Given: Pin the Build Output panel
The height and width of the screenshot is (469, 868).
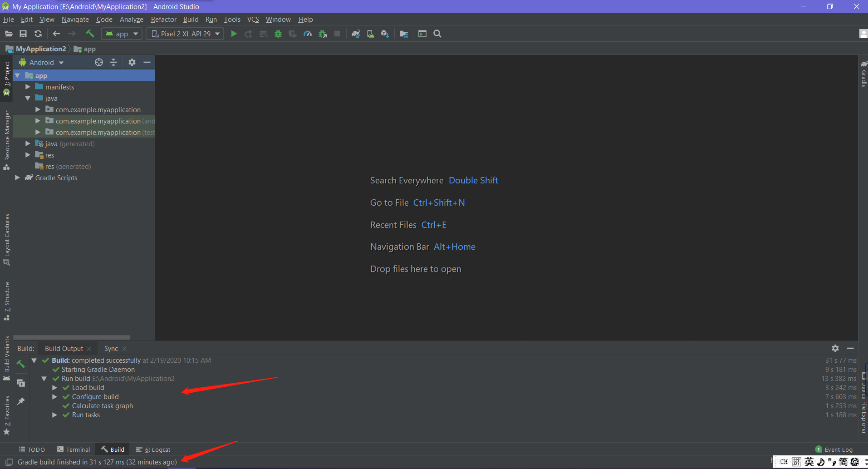Looking at the screenshot, I should 21,401.
